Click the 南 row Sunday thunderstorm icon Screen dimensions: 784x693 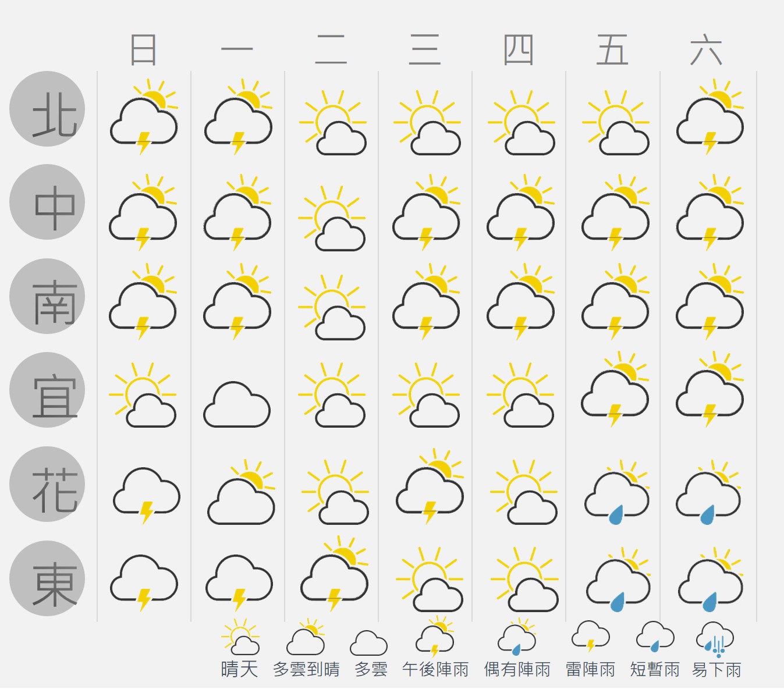143,301
